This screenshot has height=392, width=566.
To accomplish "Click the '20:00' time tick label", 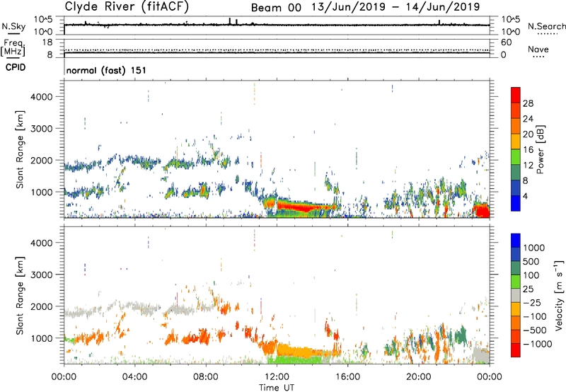I will (419, 377).
